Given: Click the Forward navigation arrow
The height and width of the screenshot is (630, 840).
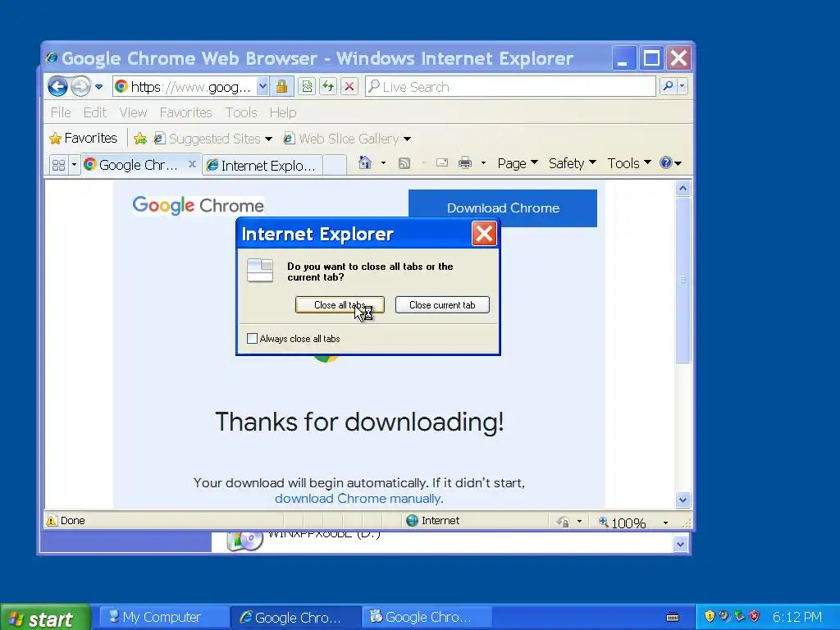Looking at the screenshot, I should coord(81,86).
